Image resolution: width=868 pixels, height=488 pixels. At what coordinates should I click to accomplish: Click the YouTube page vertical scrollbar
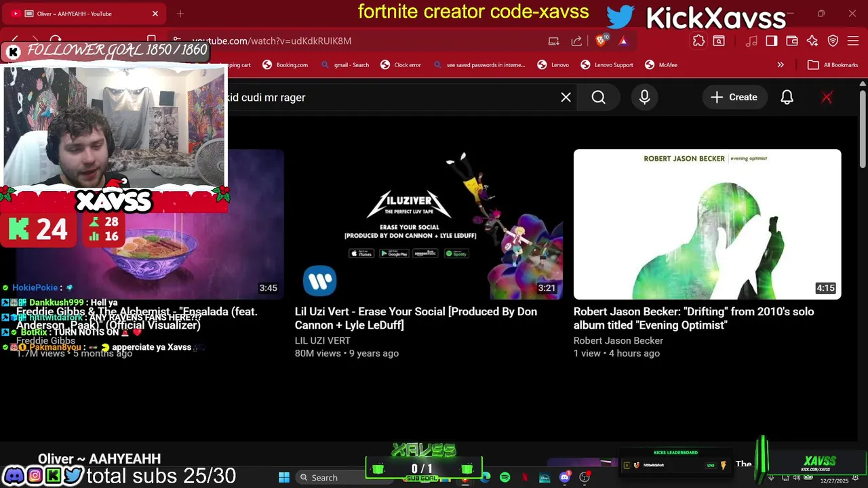(863, 129)
